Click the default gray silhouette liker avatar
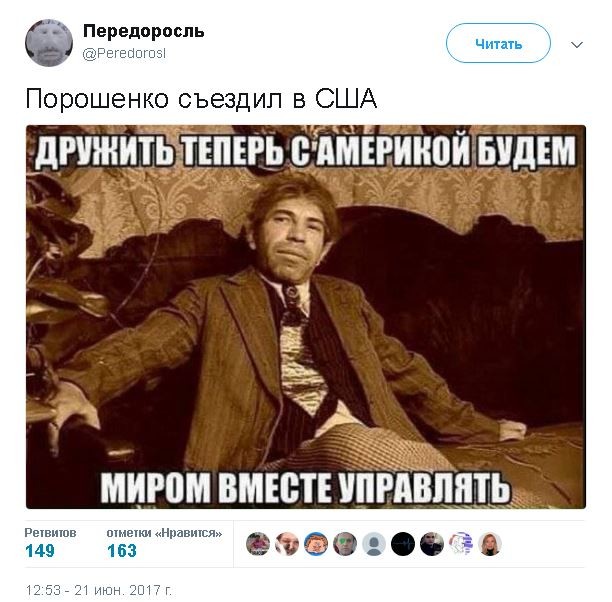The width and height of the screenshot is (612, 602). pyautogui.click(x=374, y=544)
